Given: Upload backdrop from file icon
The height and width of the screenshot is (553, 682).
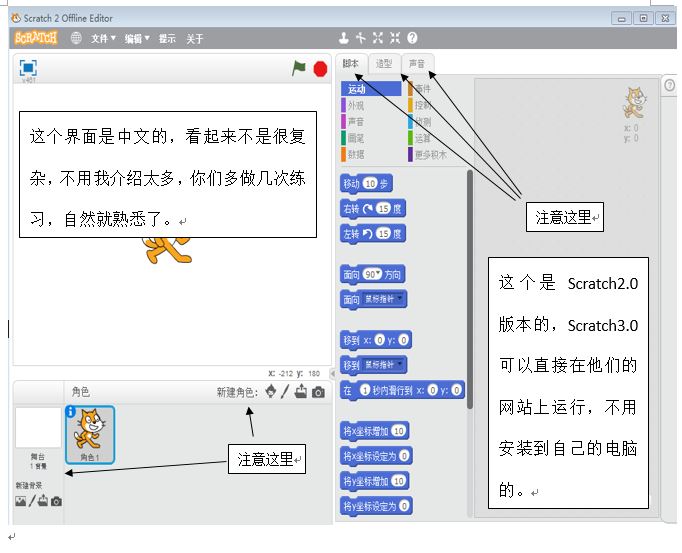Looking at the screenshot, I should [x=43, y=501].
